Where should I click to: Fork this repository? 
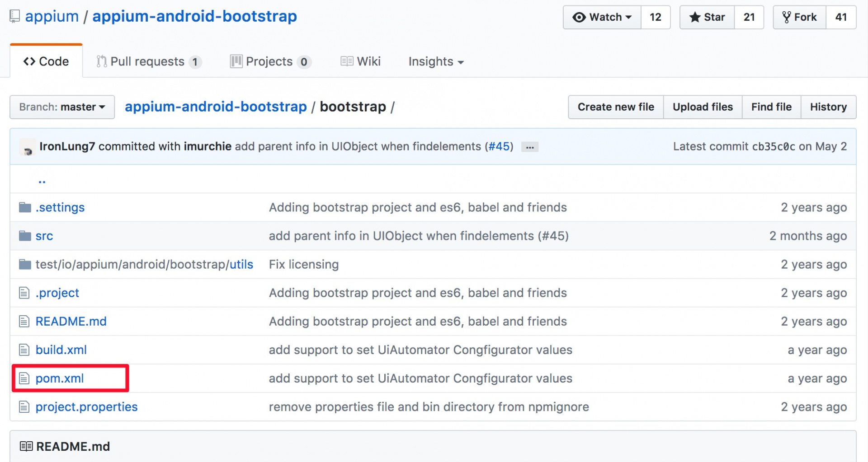click(799, 17)
